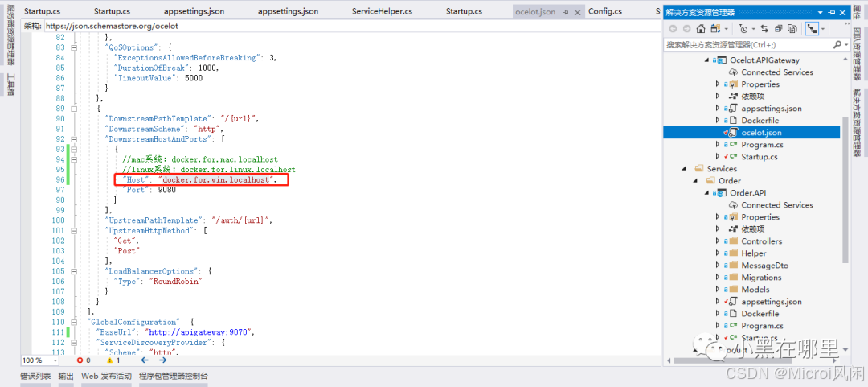Expand the Migrations folder arrow
The image size is (868, 387).
point(718,278)
